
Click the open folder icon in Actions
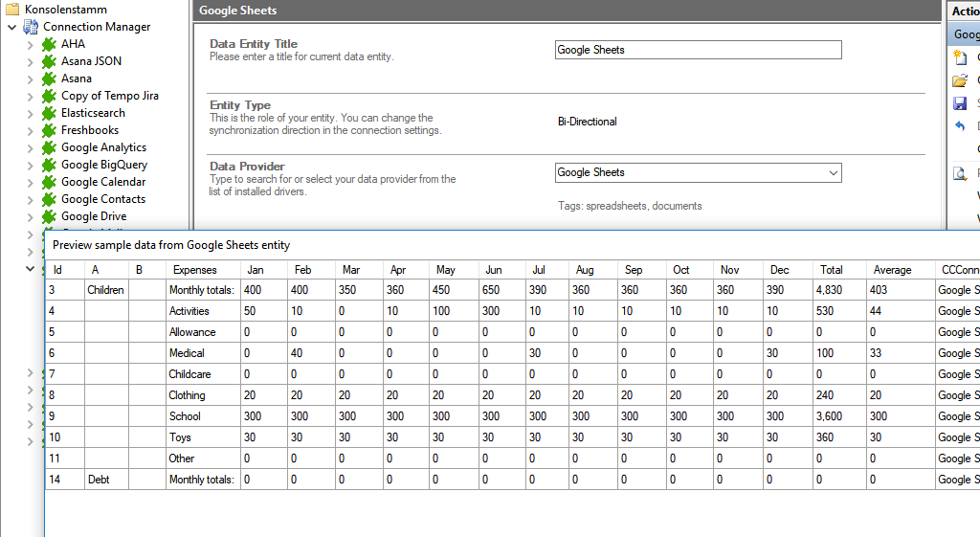(x=960, y=80)
